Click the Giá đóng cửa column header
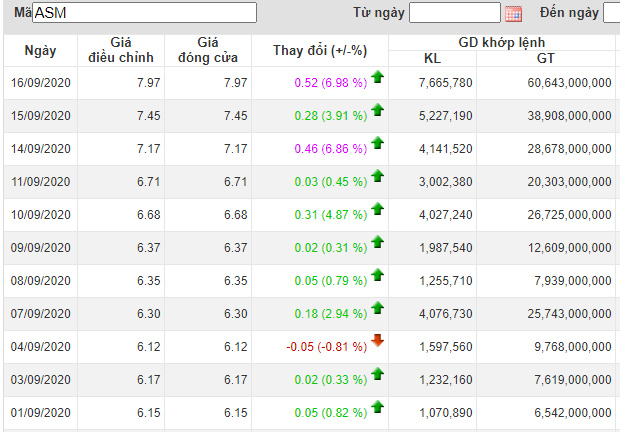620x432 pixels. coord(208,51)
